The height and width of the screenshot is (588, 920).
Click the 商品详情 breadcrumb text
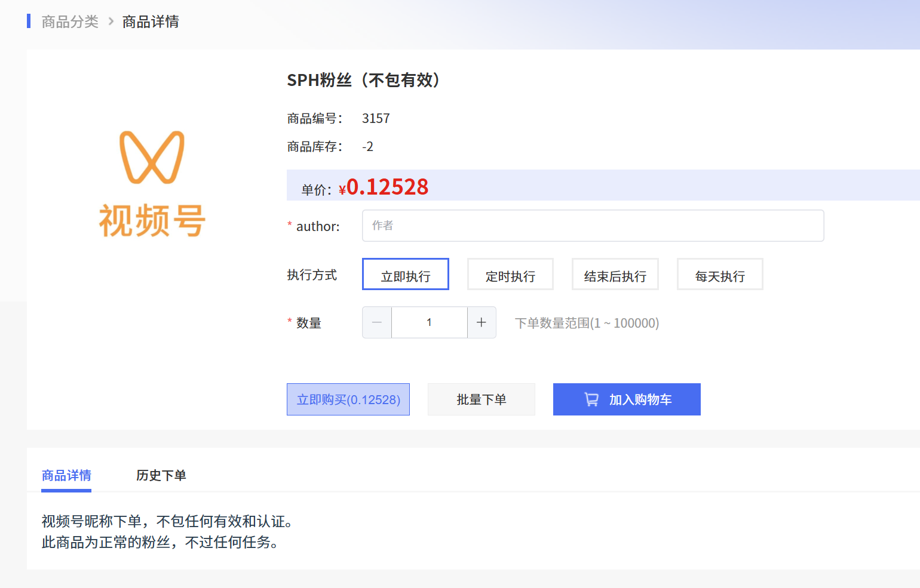[x=151, y=22]
